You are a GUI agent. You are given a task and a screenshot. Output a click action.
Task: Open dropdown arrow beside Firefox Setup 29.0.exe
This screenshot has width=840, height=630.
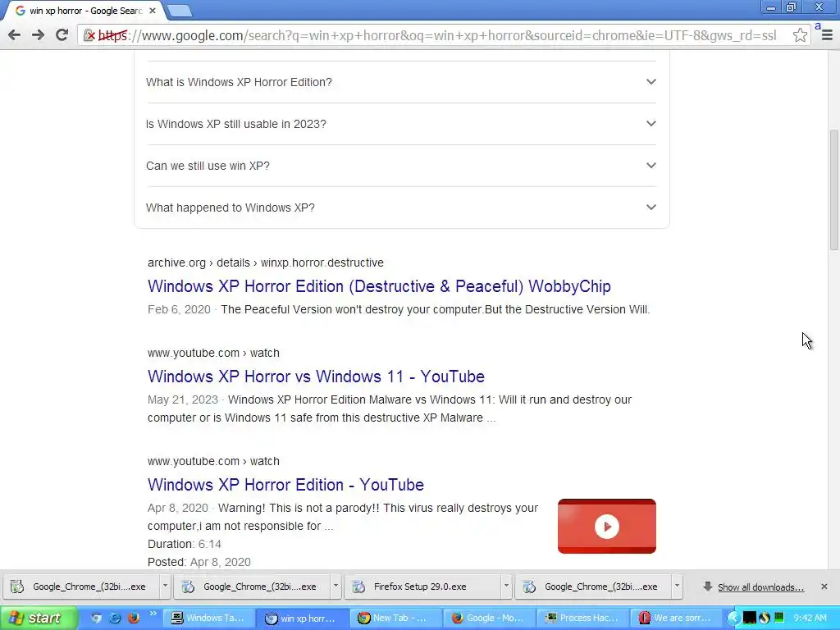click(506, 586)
